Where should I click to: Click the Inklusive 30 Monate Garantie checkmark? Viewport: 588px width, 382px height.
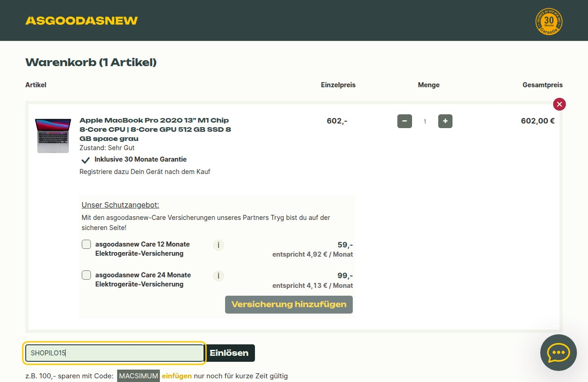click(85, 160)
